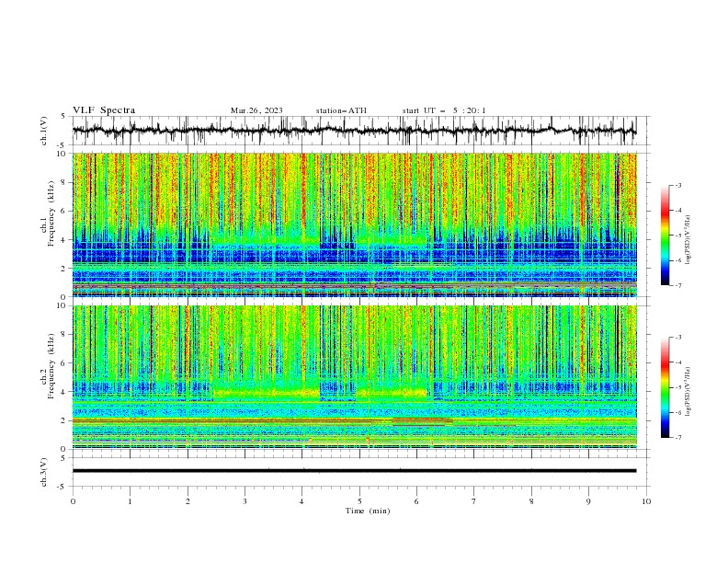Click the "ch.1(V)" waveform axis label
The image size is (728, 563).
[x=44, y=131]
